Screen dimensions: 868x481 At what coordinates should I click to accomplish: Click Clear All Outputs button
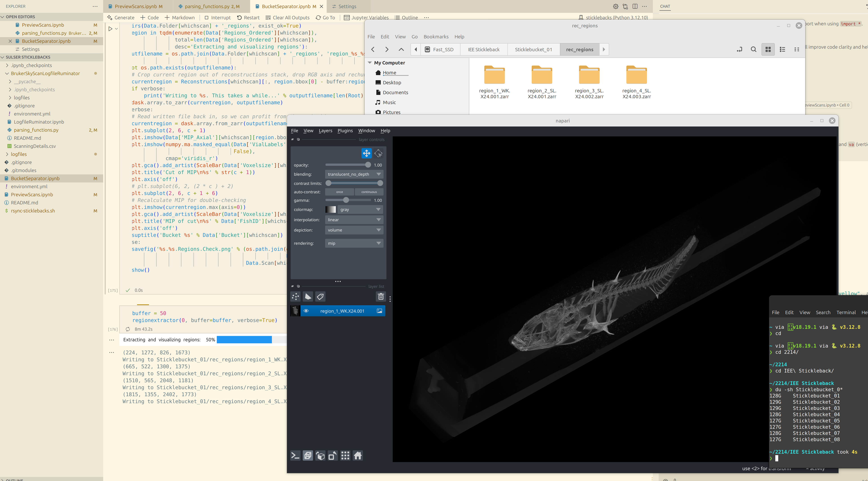tap(287, 17)
